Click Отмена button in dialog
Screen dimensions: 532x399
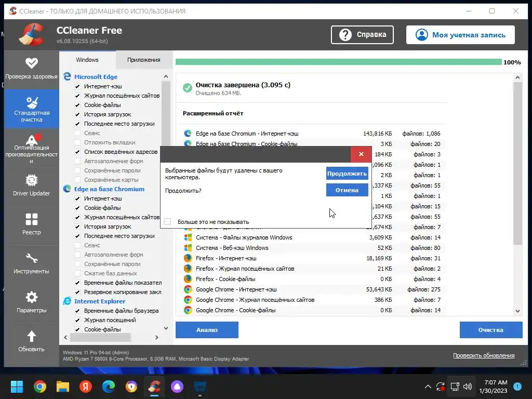coord(347,190)
